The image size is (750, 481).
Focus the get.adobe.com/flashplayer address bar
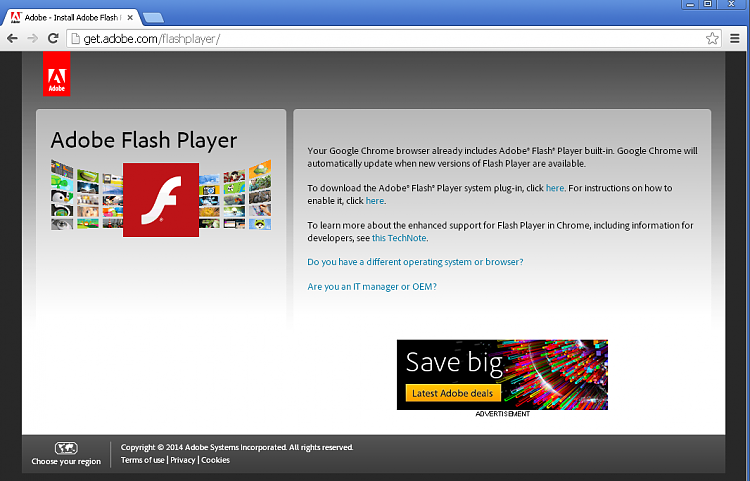(392, 39)
